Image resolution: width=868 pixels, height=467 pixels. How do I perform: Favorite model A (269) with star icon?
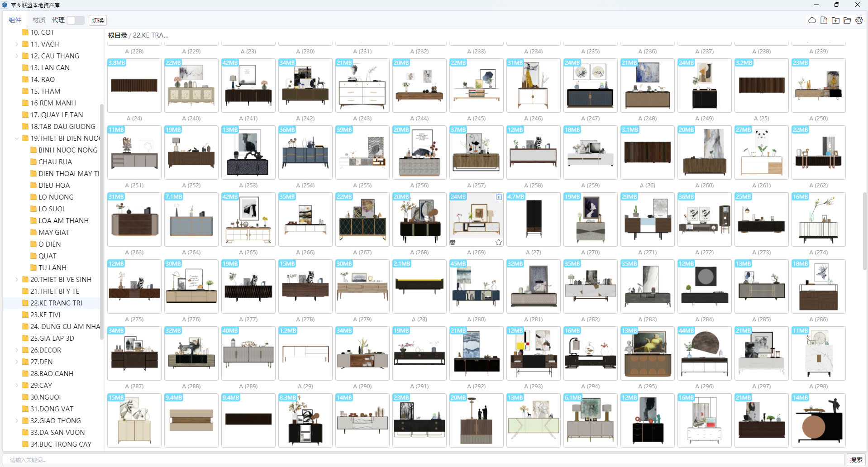point(498,243)
